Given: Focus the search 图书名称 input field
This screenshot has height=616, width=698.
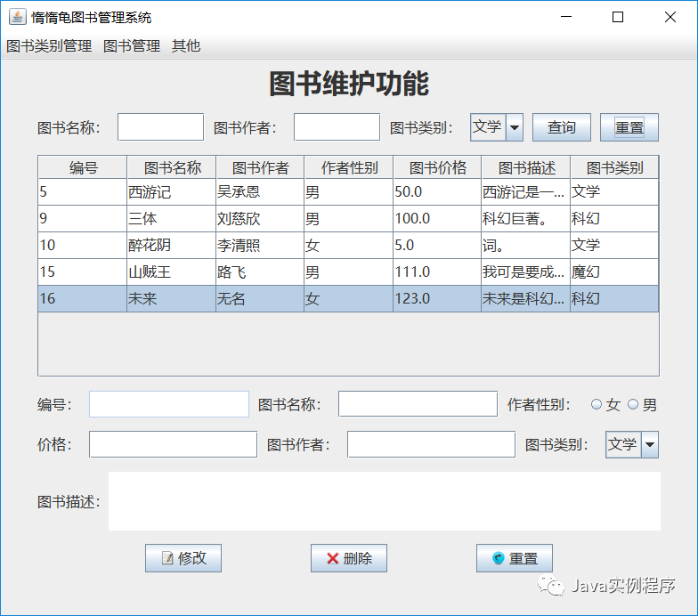Looking at the screenshot, I should pyautogui.click(x=160, y=127).
